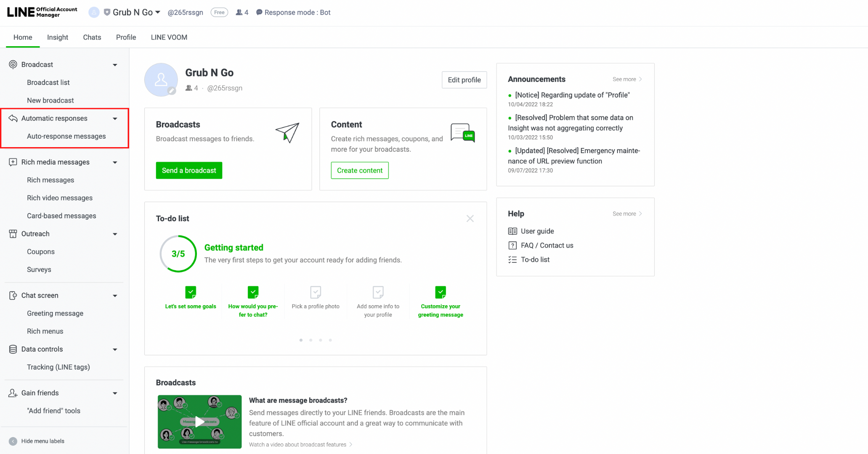Click the Gain friends icon in sidebar
This screenshot has height=454, width=868.
click(x=12, y=393)
